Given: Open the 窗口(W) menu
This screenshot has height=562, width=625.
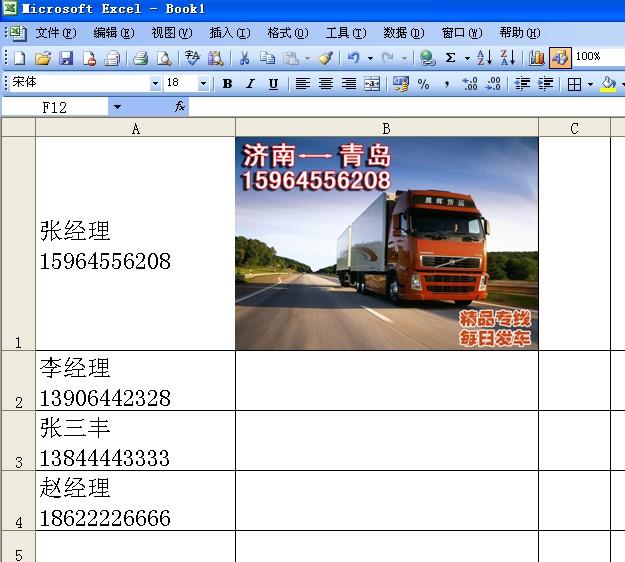Looking at the screenshot, I should point(462,33).
